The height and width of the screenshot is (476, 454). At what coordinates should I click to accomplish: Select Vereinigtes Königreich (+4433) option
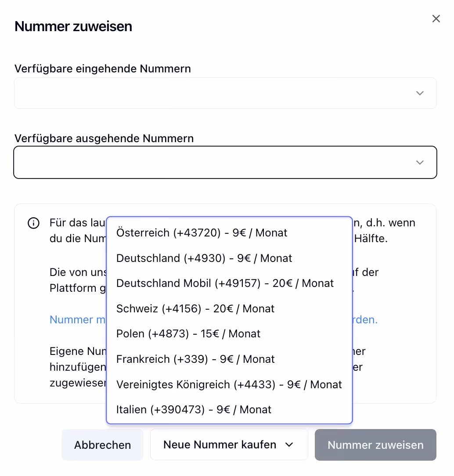coord(230,384)
